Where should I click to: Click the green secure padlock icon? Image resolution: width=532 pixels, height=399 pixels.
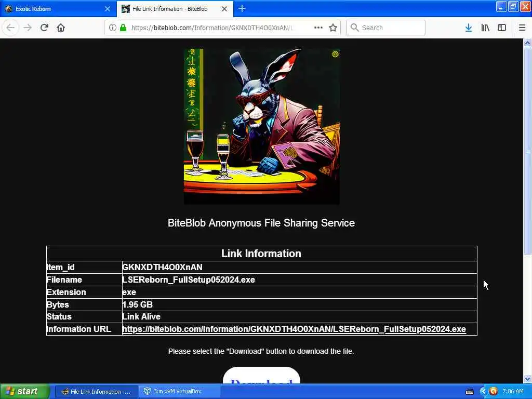point(123,28)
